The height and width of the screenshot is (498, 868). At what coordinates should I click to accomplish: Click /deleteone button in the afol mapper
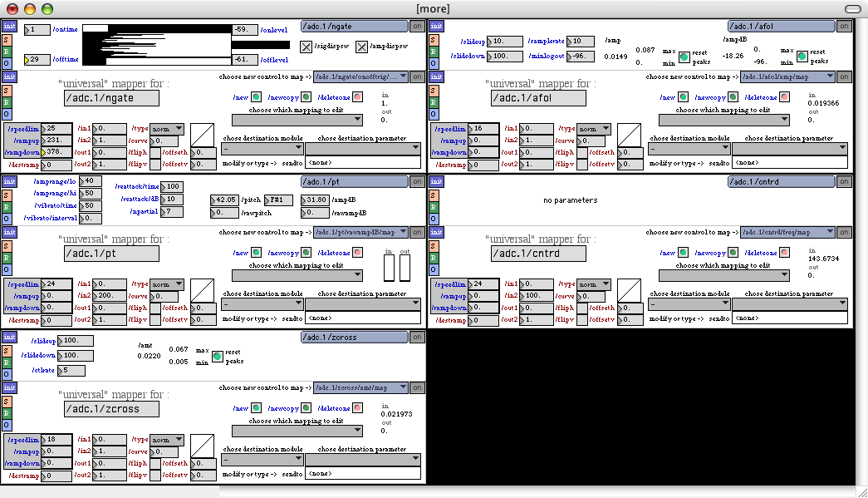tap(783, 97)
